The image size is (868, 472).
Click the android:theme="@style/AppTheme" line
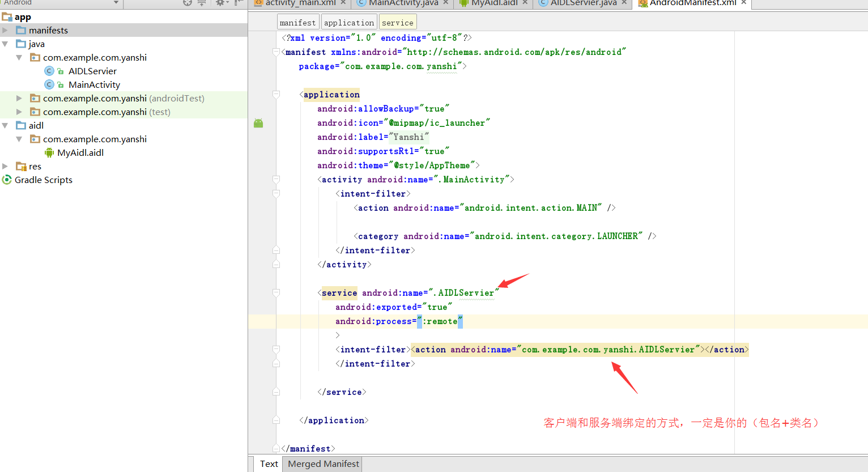point(398,165)
